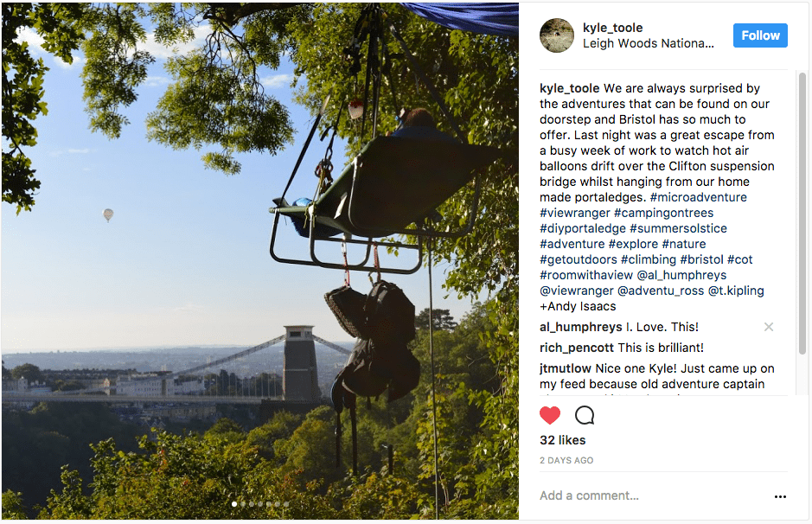The image size is (812, 524).
Task: Open jtmutlow's profile from comment
Action: [566, 368]
